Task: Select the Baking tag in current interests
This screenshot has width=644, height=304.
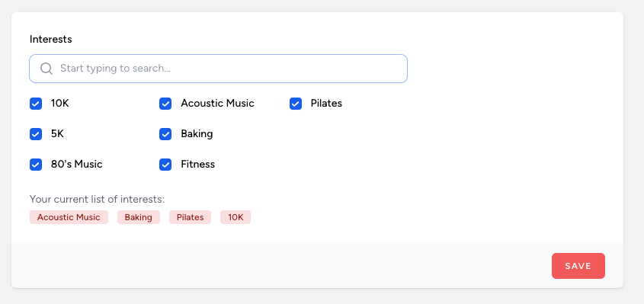Action: [139, 217]
